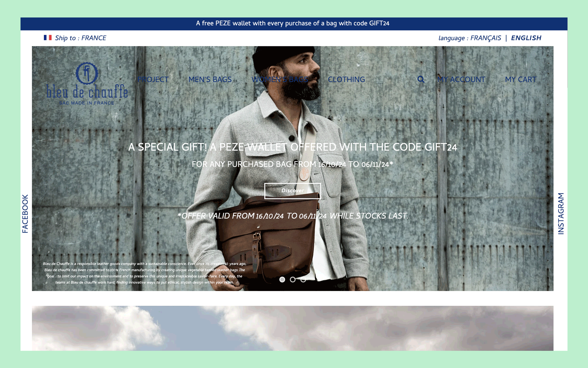
Task: Select the first carousel slide dot
Action: 282,279
